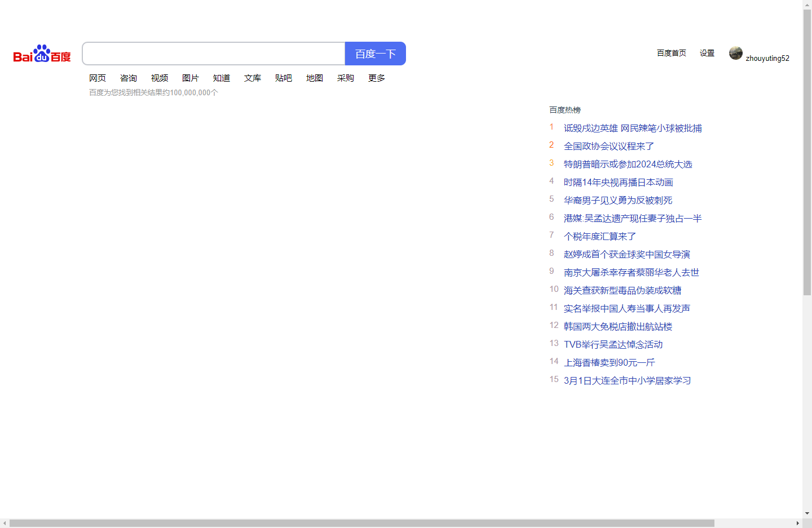Click the 文库 tab
Image resolution: width=812 pixels, height=528 pixels.
click(x=253, y=78)
